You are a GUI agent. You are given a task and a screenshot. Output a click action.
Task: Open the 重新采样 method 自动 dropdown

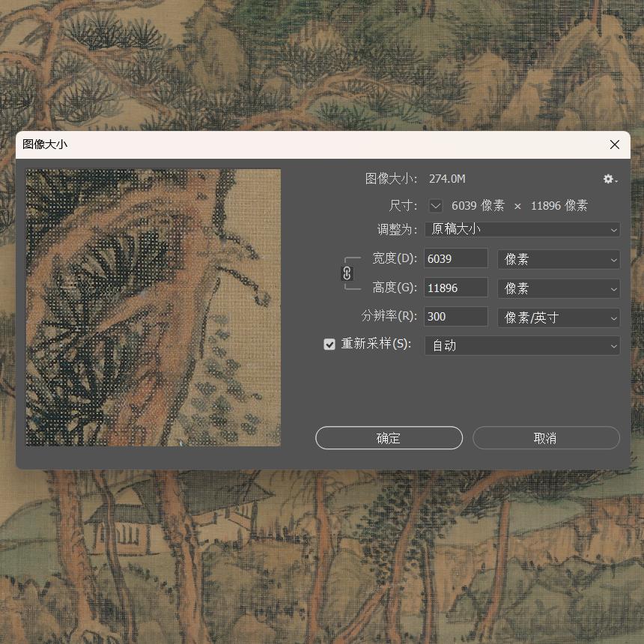(x=522, y=345)
